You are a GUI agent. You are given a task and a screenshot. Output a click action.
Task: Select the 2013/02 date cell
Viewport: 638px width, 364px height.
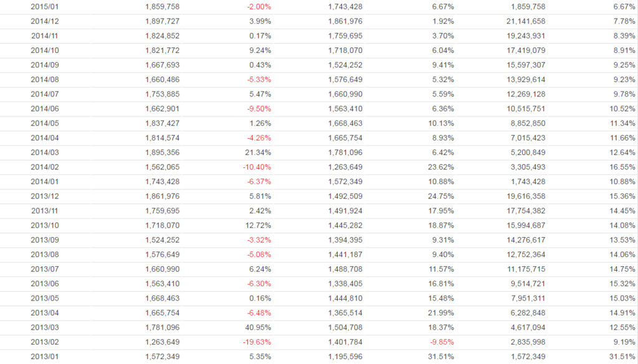44,342
